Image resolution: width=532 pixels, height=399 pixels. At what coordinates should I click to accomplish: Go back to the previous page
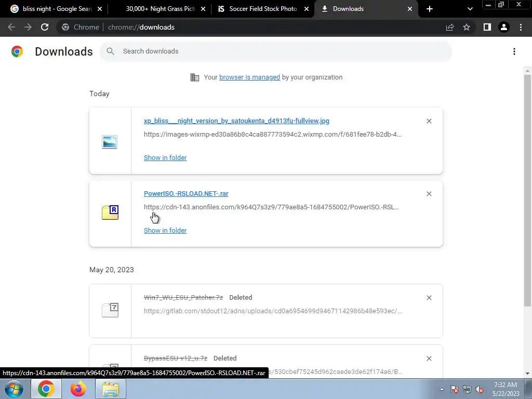[11, 27]
